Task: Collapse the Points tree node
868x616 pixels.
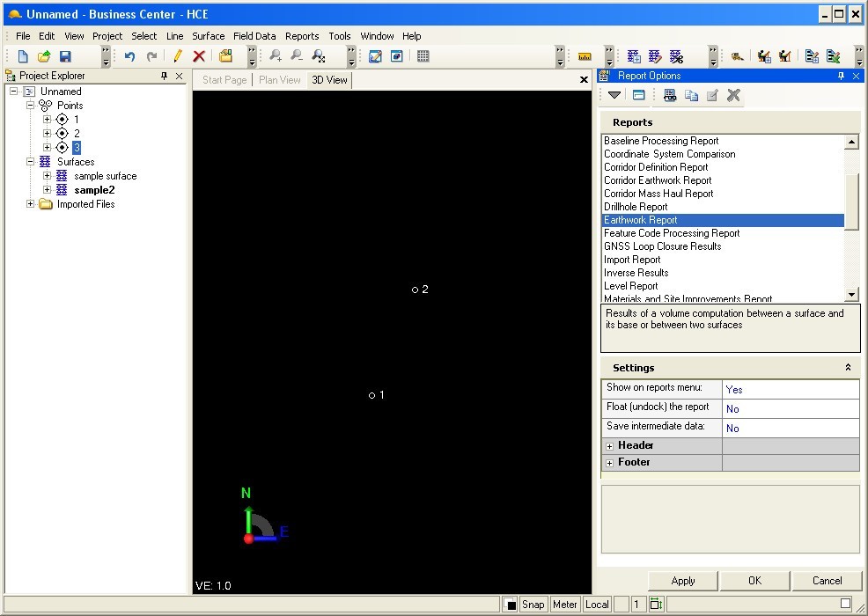Action: [x=31, y=105]
